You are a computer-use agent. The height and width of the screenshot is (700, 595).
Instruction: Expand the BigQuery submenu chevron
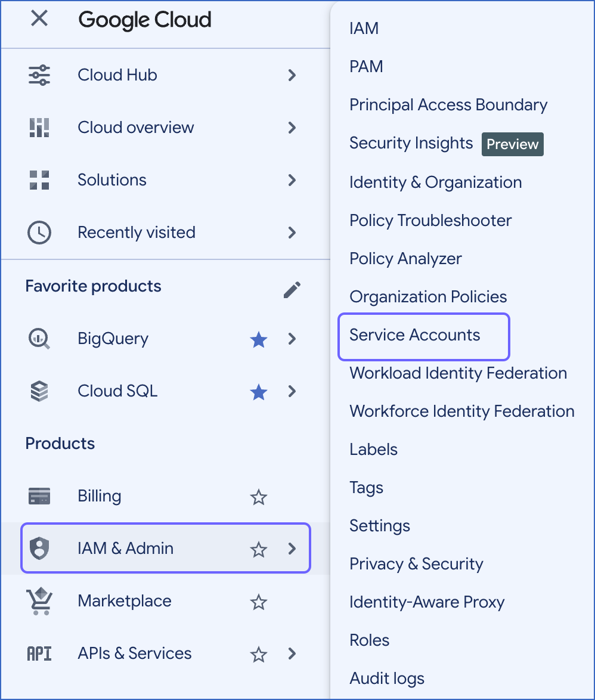pyautogui.click(x=292, y=339)
